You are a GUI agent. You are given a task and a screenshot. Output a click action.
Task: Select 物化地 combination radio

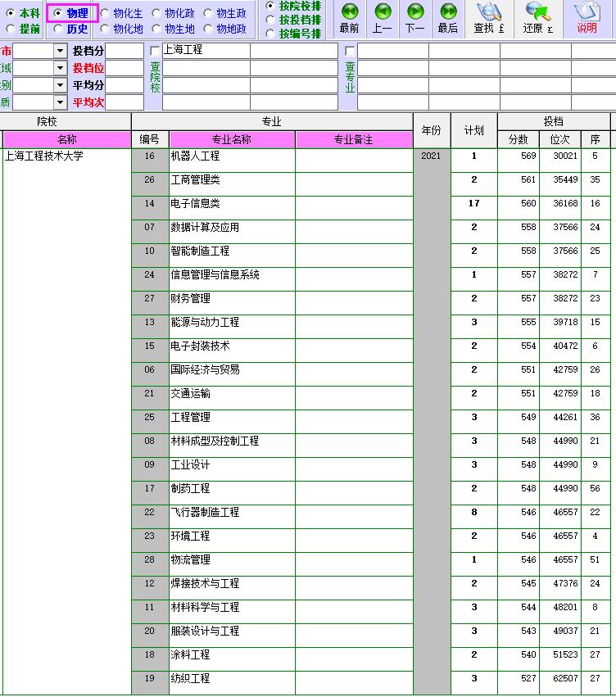(105, 29)
